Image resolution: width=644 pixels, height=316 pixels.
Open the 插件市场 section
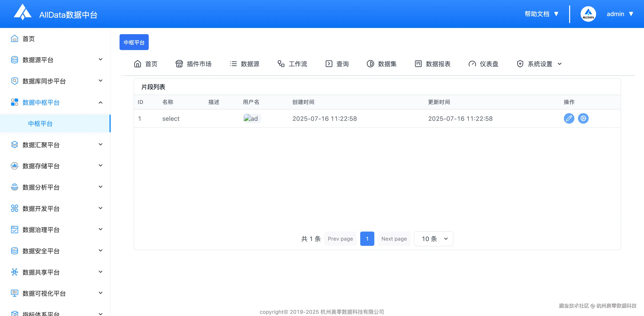[x=194, y=64]
